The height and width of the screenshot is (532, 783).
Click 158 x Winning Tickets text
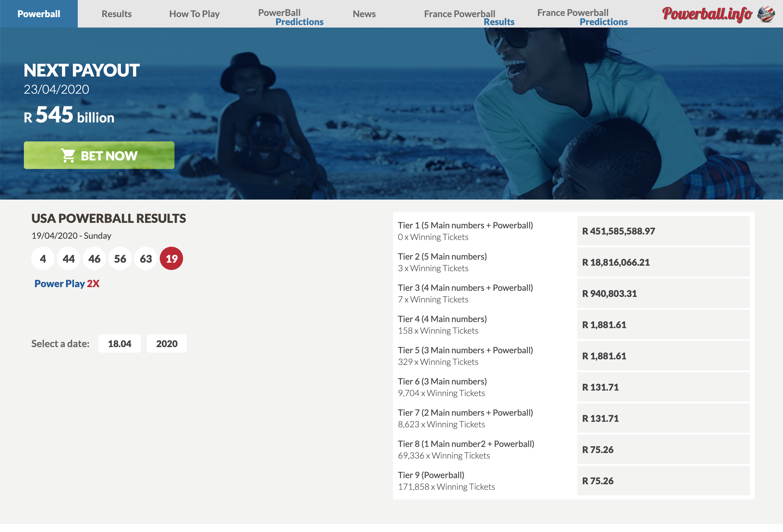coord(438,331)
